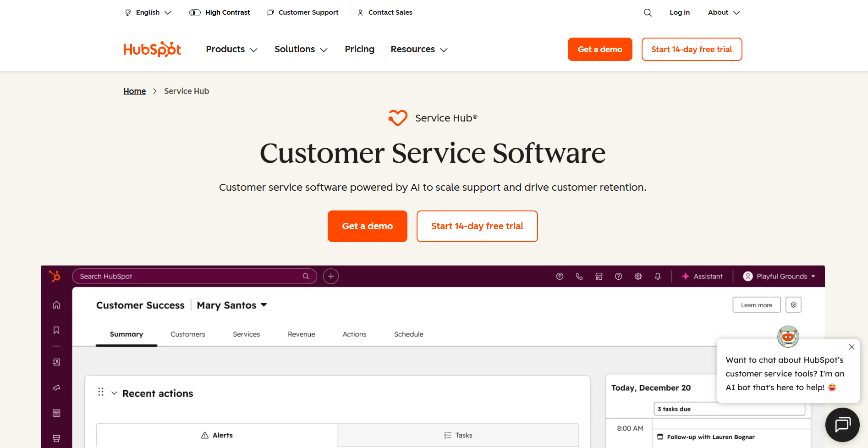
Task: Follow the Home breadcrumb link
Action: click(x=134, y=91)
